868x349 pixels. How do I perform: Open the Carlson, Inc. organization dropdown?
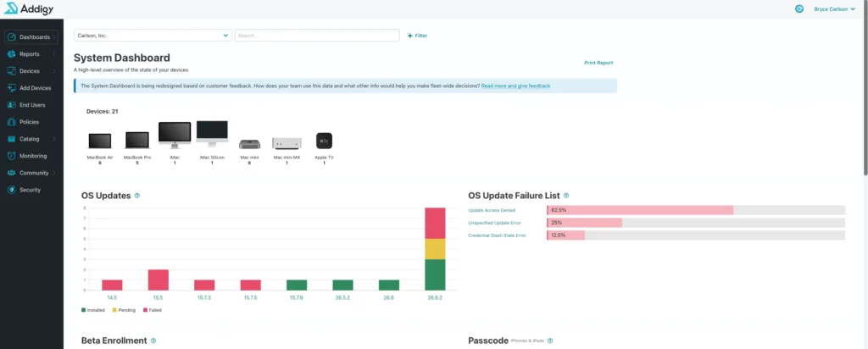point(153,36)
